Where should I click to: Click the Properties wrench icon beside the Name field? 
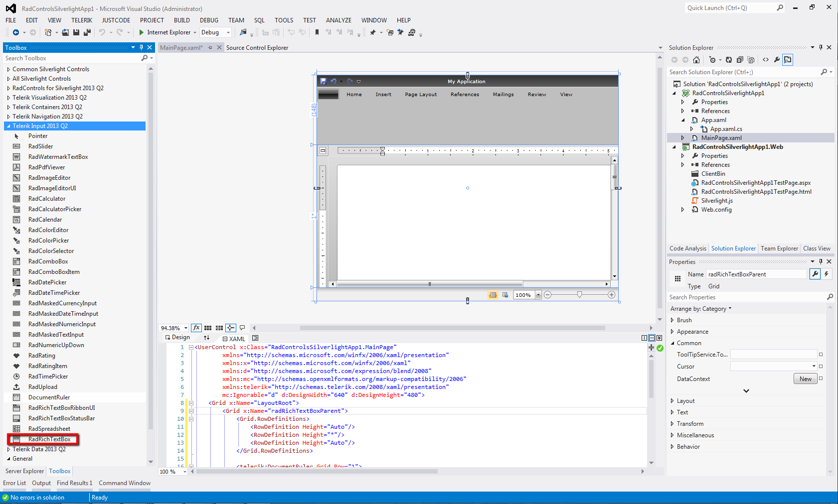815,274
